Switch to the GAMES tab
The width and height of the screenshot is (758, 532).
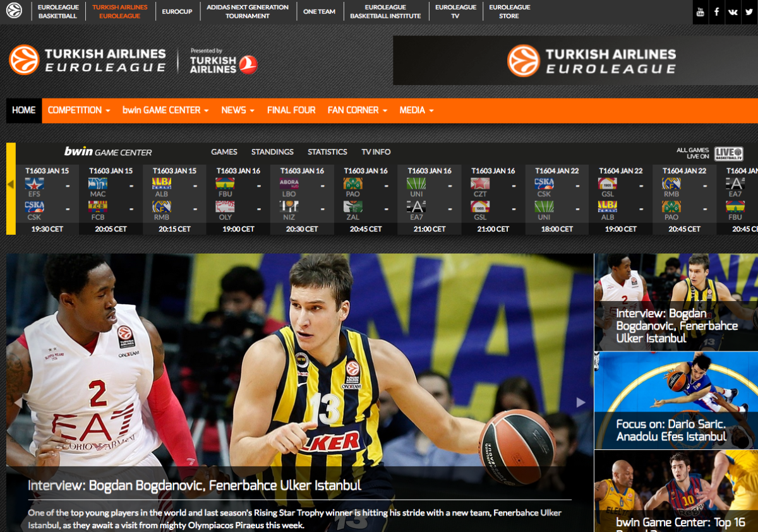224,152
